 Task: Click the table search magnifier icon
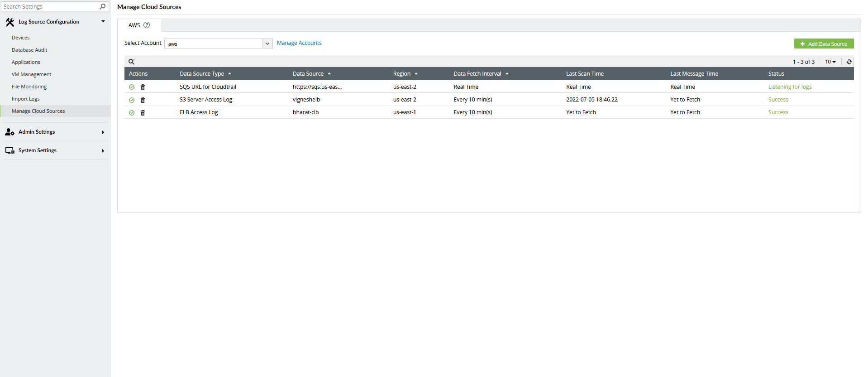click(x=131, y=62)
